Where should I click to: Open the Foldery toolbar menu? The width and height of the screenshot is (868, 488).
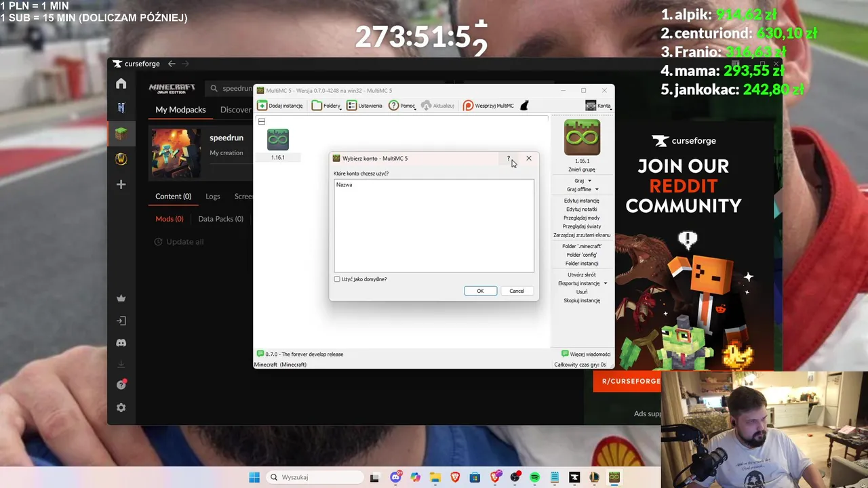click(326, 106)
